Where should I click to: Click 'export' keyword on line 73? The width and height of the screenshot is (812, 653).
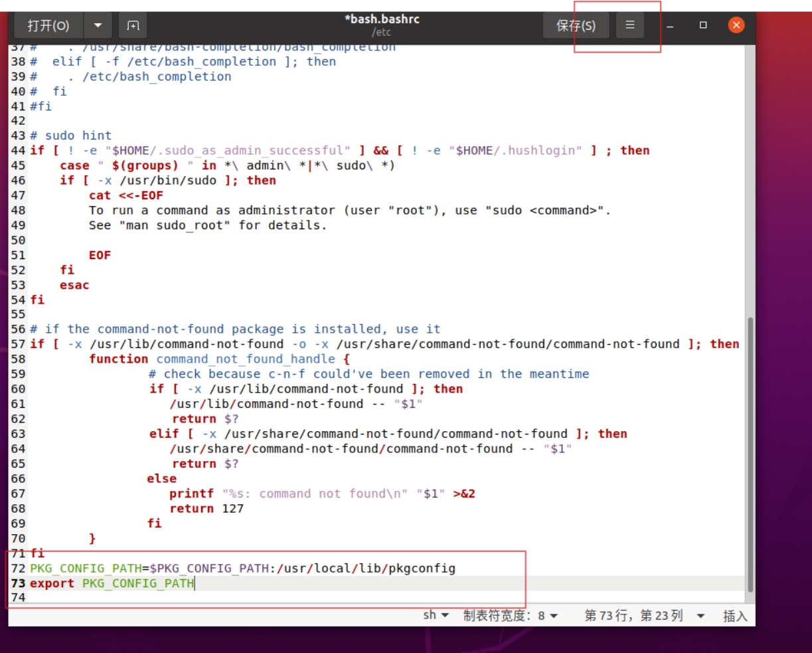coord(52,583)
